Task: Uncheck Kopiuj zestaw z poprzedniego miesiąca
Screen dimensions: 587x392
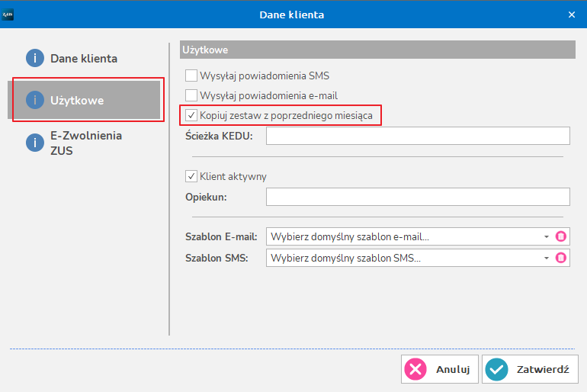Action: (191, 115)
